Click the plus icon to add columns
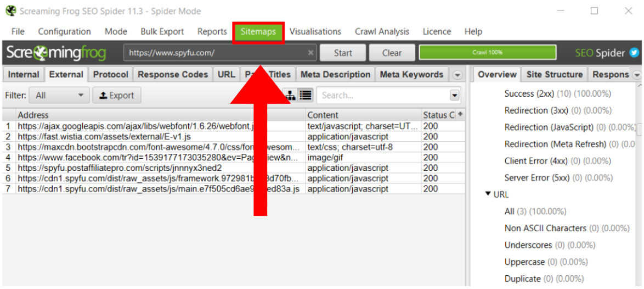 point(460,114)
